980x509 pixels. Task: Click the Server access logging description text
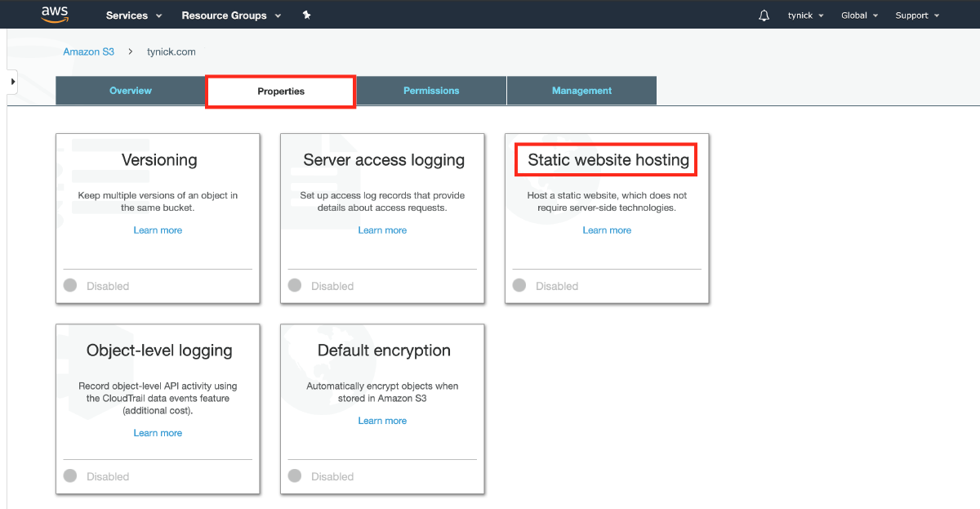(x=382, y=202)
